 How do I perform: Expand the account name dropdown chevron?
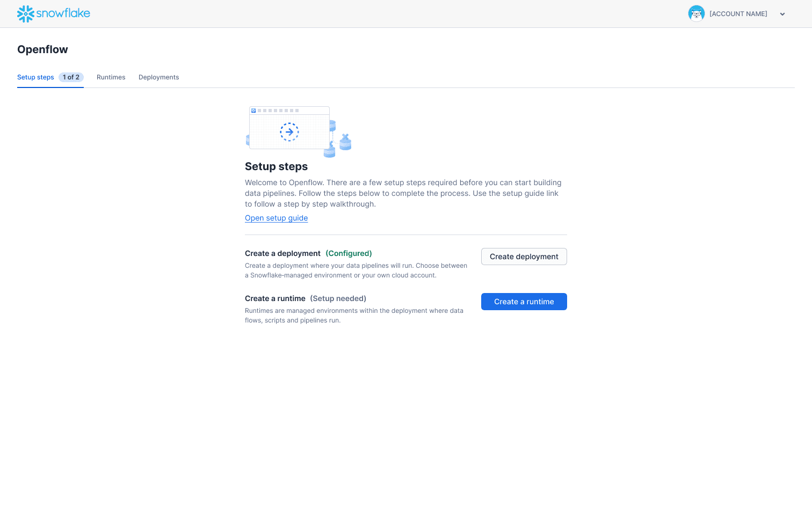[x=782, y=14]
